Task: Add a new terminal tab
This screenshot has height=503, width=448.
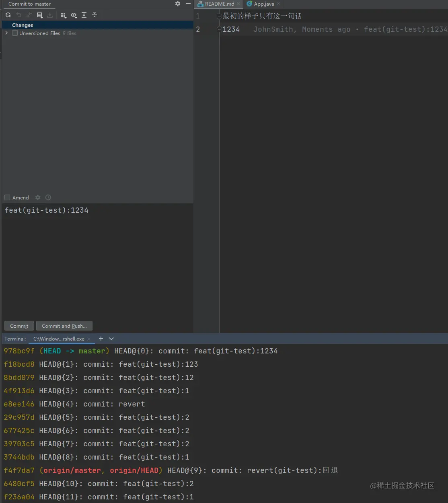Action: 101,339
